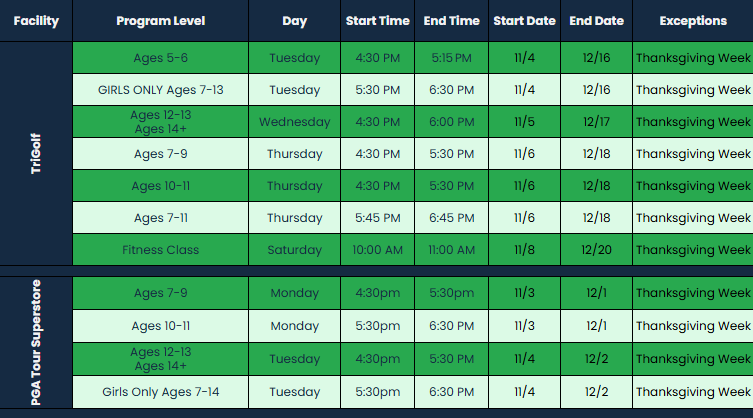Screen dimensions: 753x418
Task: Select the Ages 7-11 program cell
Action: click(x=161, y=218)
